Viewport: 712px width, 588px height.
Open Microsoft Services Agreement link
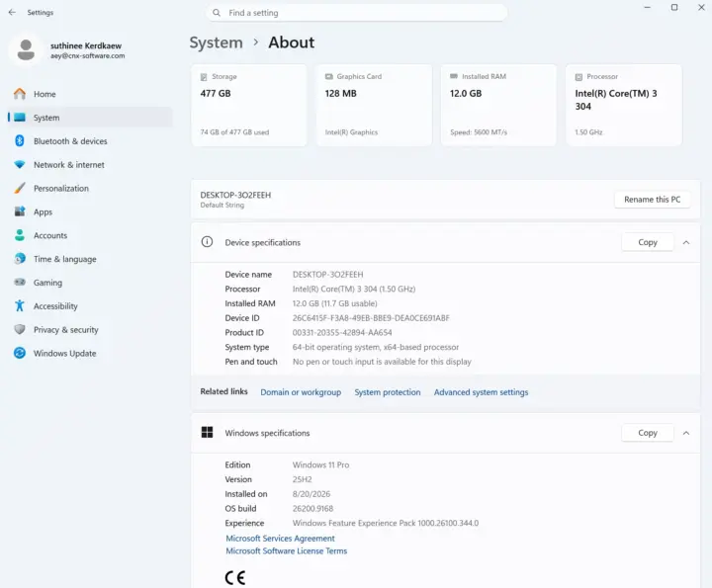[280, 538]
